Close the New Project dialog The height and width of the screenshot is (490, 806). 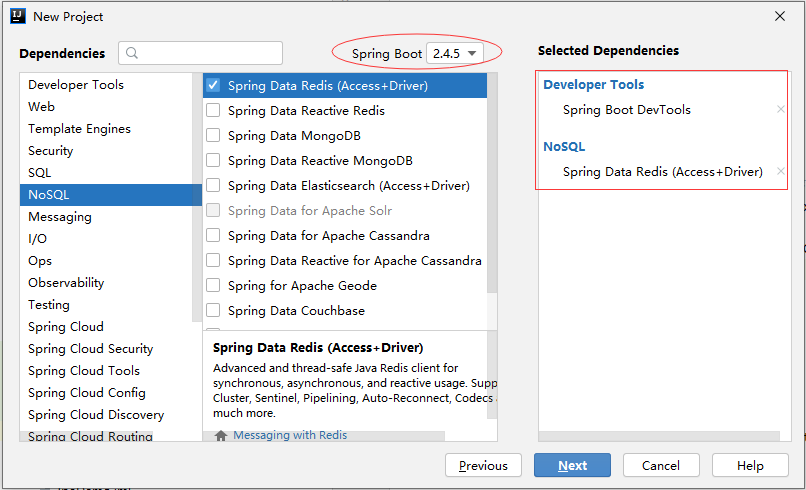click(780, 16)
